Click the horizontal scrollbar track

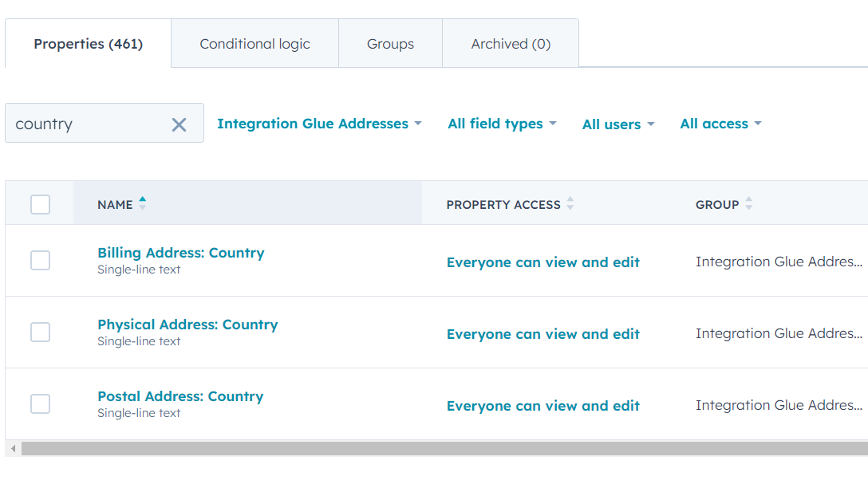click(x=439, y=449)
